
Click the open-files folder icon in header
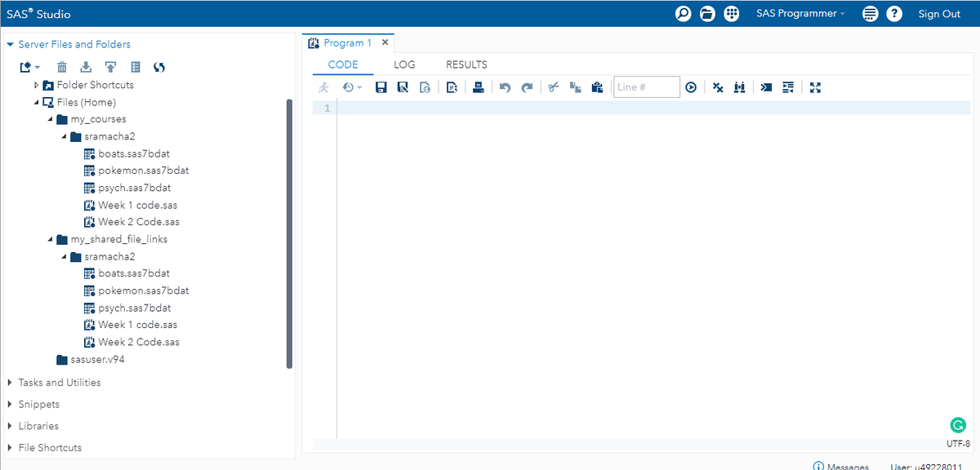tap(707, 14)
